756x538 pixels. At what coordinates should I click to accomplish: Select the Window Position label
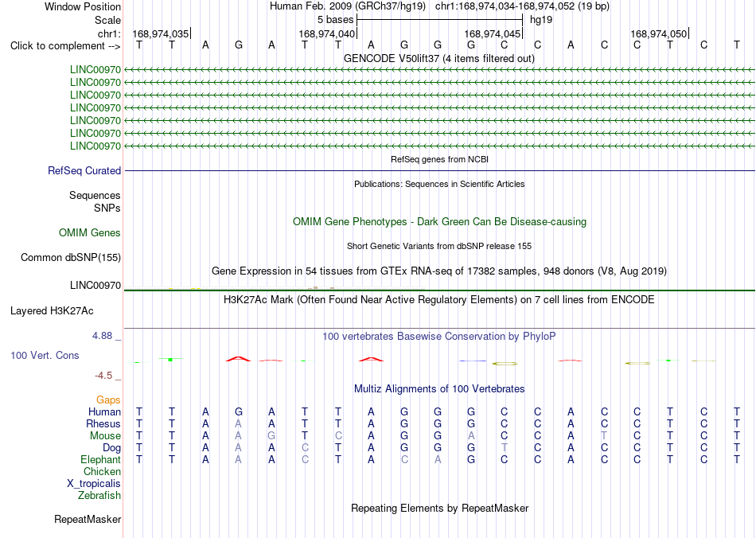83,6
